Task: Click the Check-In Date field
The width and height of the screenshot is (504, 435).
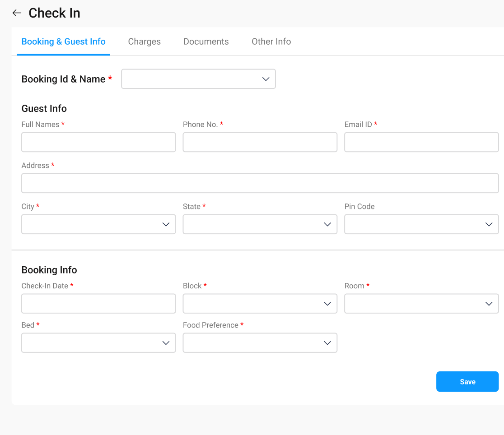Action: tap(98, 304)
